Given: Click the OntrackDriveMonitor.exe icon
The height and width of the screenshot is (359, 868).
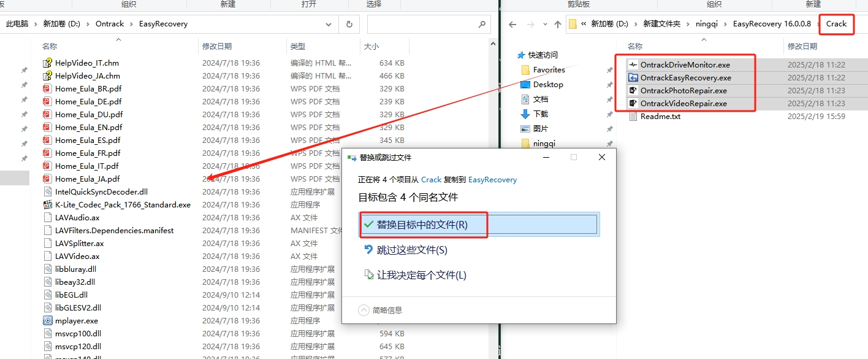Looking at the screenshot, I should pos(633,64).
